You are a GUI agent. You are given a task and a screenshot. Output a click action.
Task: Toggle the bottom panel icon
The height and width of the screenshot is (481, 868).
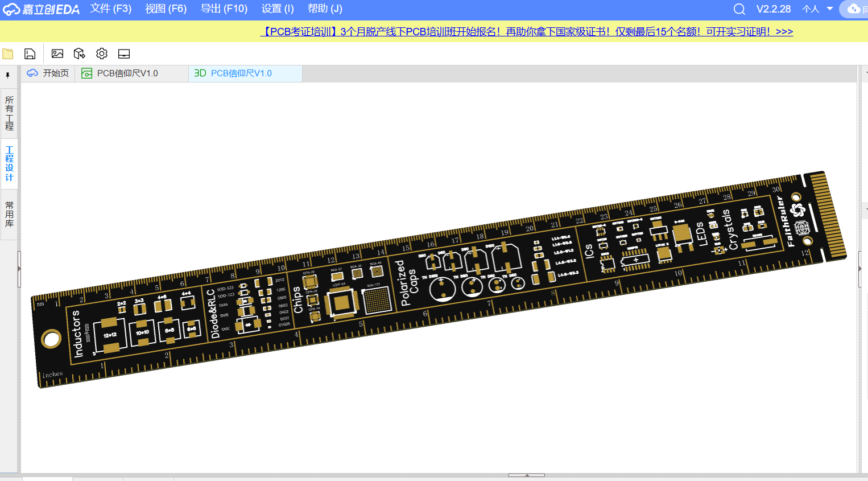(124, 54)
